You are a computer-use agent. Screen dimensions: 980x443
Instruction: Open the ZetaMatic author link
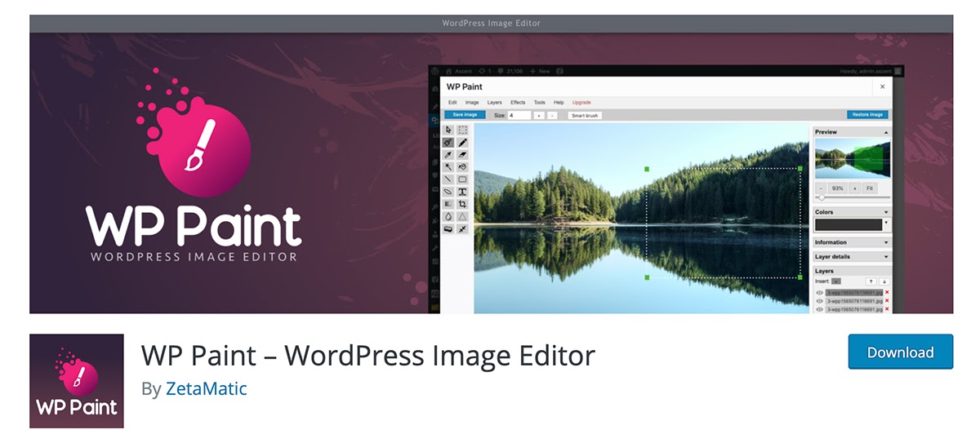tap(206, 388)
